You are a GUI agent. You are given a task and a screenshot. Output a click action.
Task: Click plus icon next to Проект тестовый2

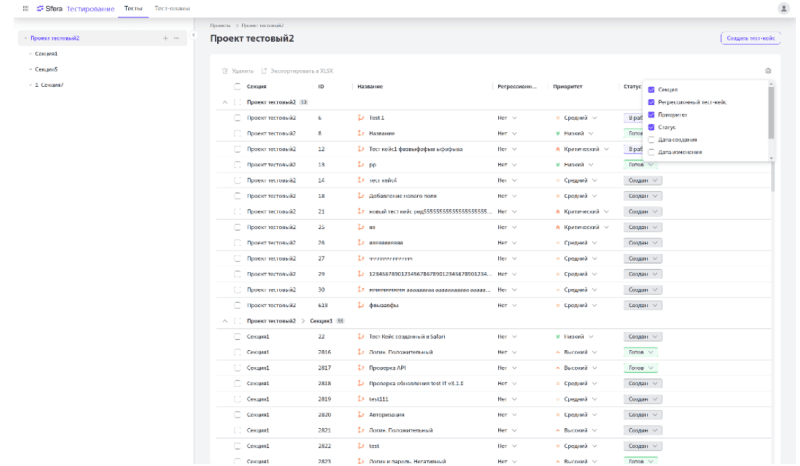[x=166, y=38]
